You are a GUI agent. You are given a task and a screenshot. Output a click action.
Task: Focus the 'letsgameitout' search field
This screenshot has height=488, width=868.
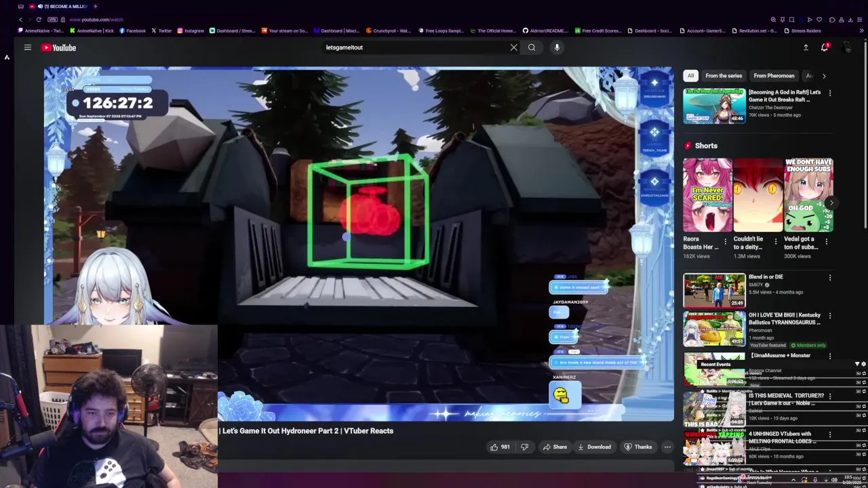(414, 47)
